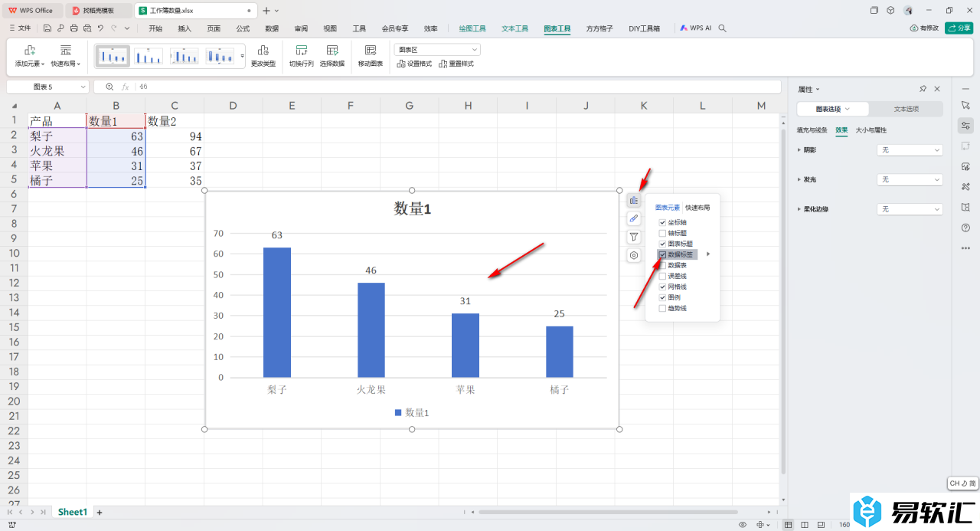Uncheck the 图表标题 (Chart Title) checkbox
The height and width of the screenshot is (531, 980).
pyautogui.click(x=662, y=244)
